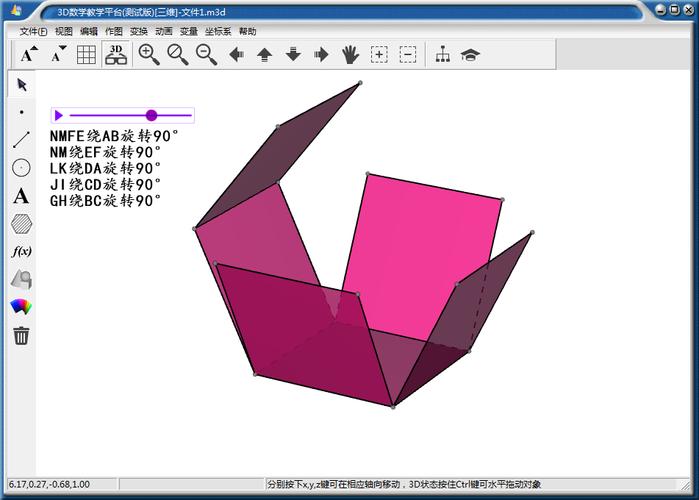Image resolution: width=699 pixels, height=500 pixels.
Task: Select the arrow pointer tool
Action: [22, 84]
